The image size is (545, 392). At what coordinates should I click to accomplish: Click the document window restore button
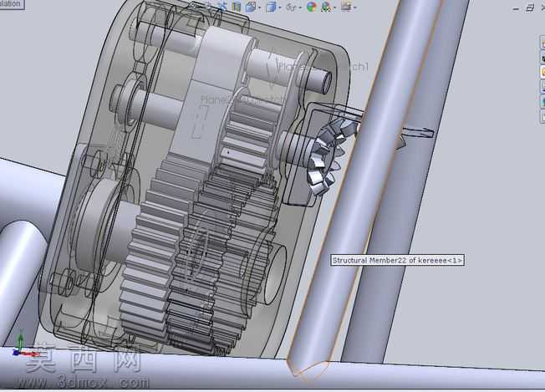tap(530, 8)
